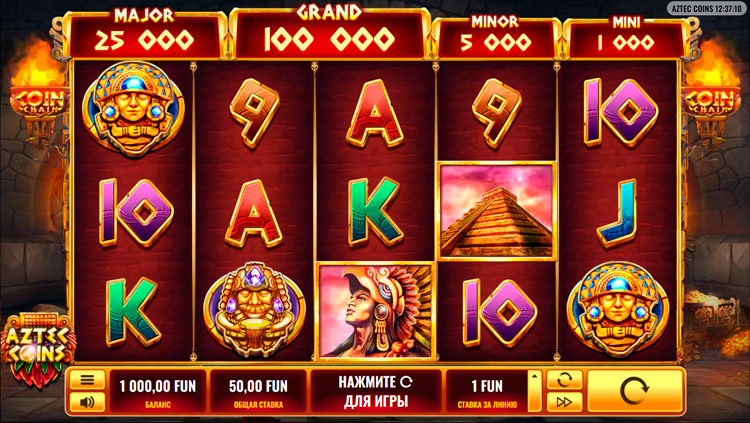This screenshot has height=423, width=750.
Task: Toggle turbo fast-forward mode
Action: 564,402
